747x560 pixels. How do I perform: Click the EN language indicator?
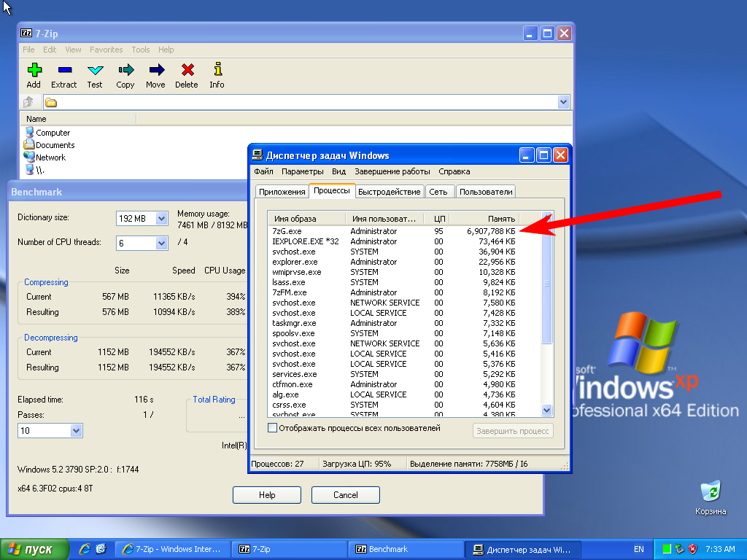click(639, 549)
